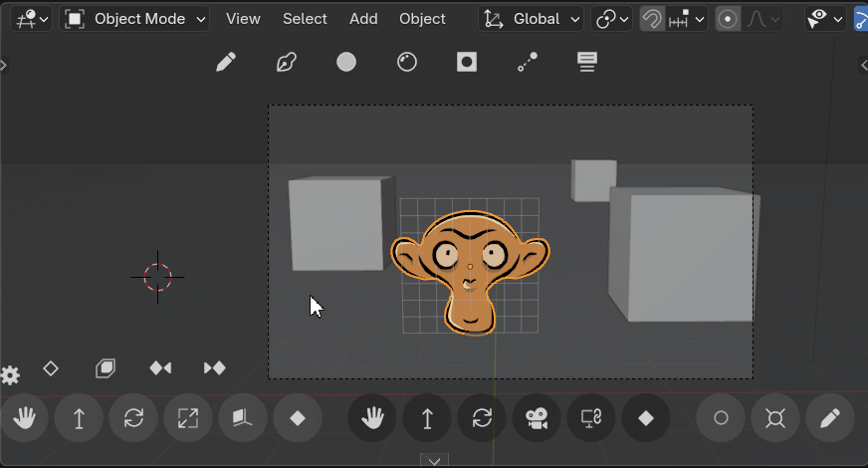The height and width of the screenshot is (468, 868).
Task: Open the pivot point dropdown
Action: (x=612, y=19)
